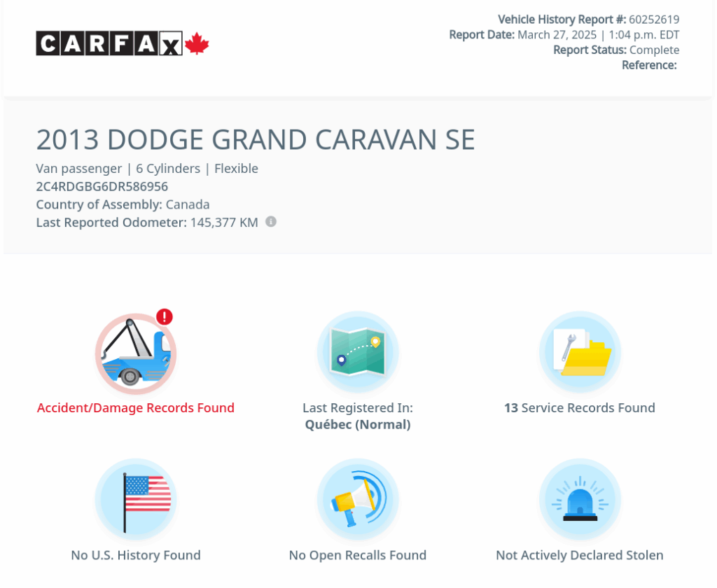Click the U.S. flag icon
The image size is (717, 588).
click(x=136, y=499)
